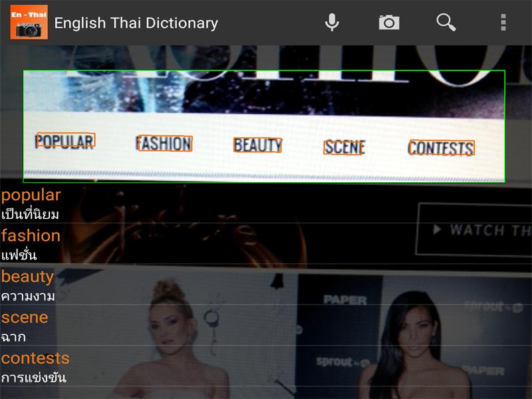Select the detected word POPULAR in the image

[x=61, y=141]
